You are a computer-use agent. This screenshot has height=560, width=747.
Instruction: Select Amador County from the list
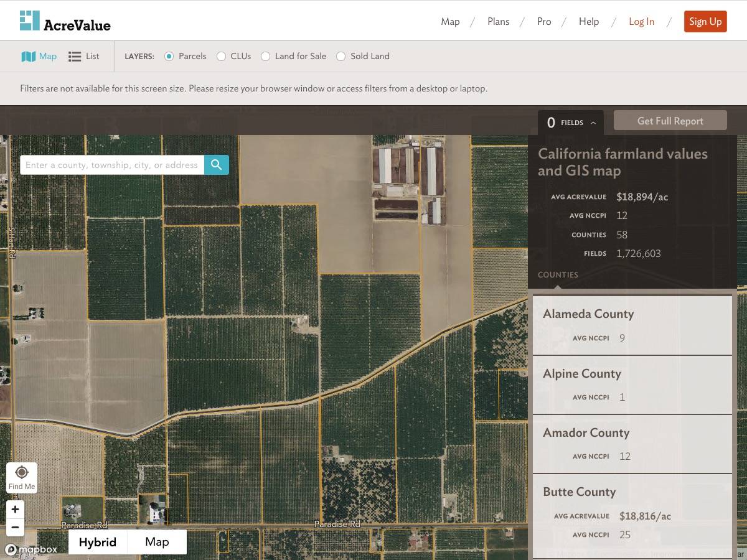pos(632,444)
